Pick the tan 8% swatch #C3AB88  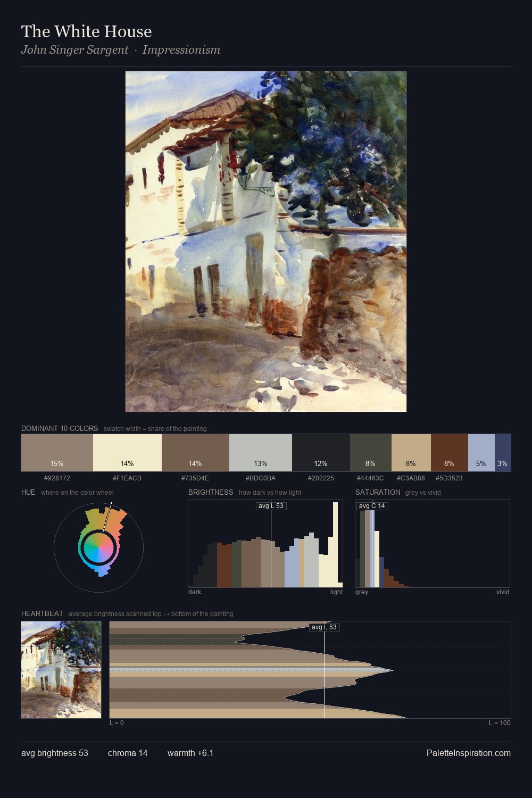411,453
